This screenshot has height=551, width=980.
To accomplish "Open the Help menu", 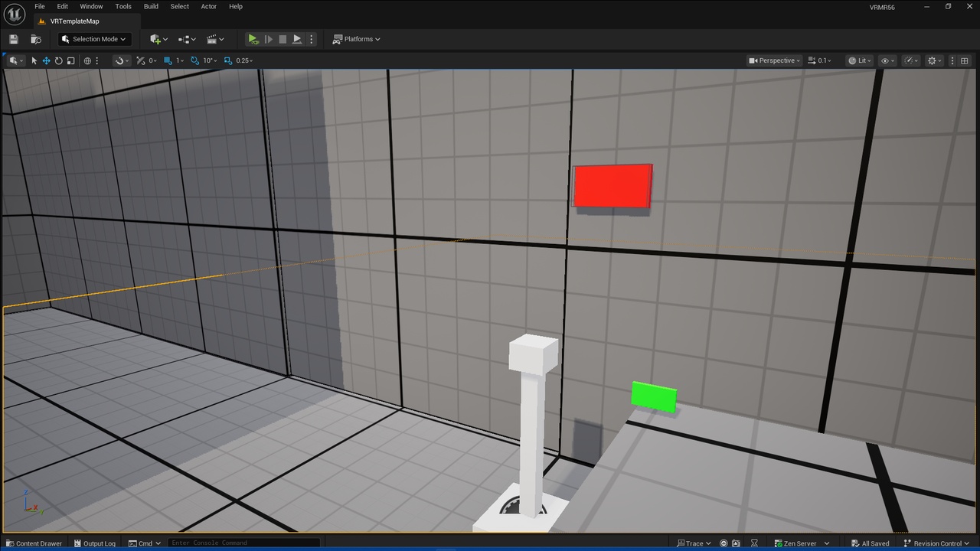I will click(236, 6).
